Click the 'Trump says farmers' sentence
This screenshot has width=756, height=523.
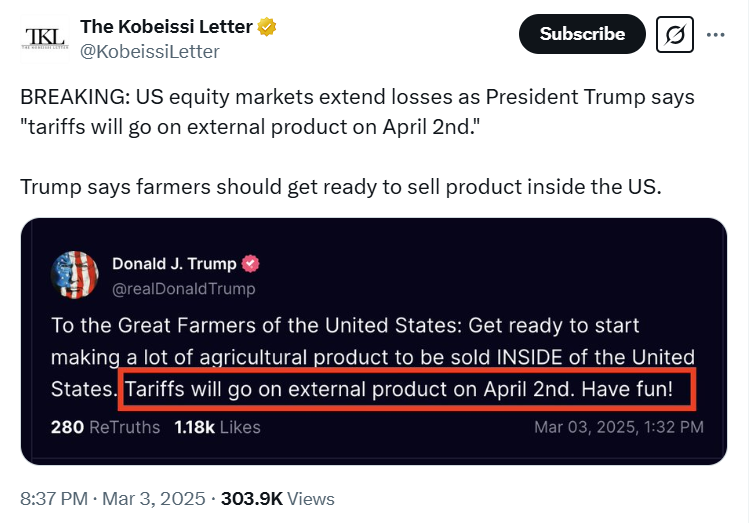coord(341,186)
